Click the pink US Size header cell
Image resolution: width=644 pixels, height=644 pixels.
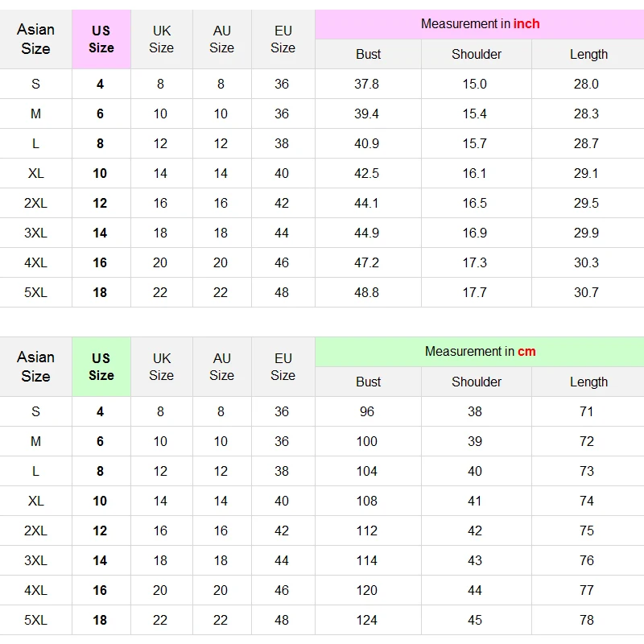pos(101,39)
